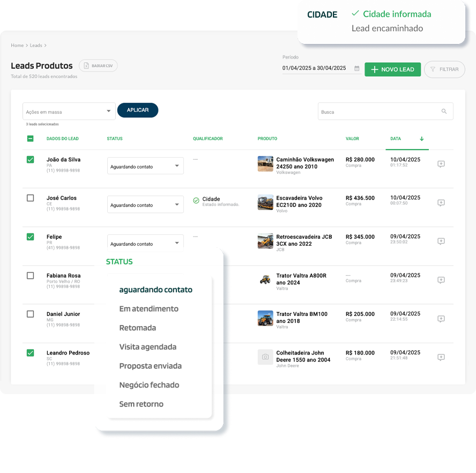Select 'Sem retorno' status option
This screenshot has height=473, width=476.
[141, 404]
